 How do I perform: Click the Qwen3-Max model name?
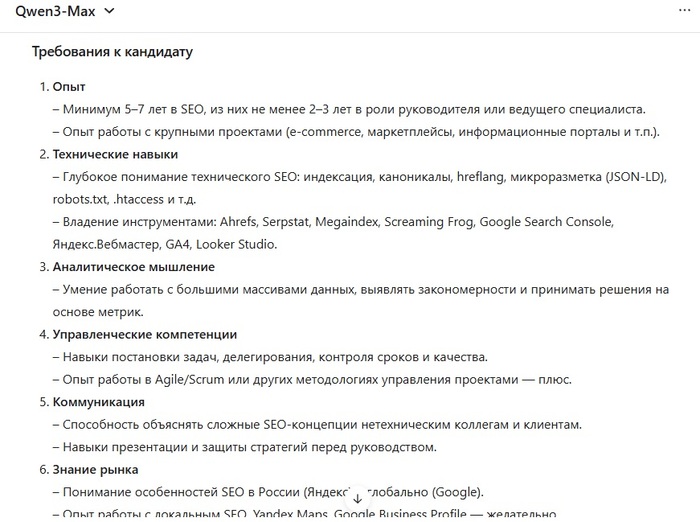[x=55, y=11]
